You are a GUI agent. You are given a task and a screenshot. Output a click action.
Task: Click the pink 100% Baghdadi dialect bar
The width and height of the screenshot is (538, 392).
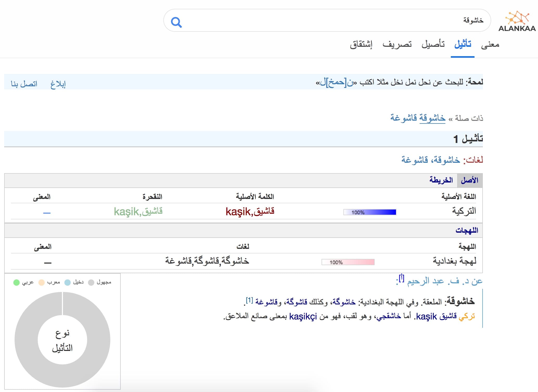(x=348, y=262)
